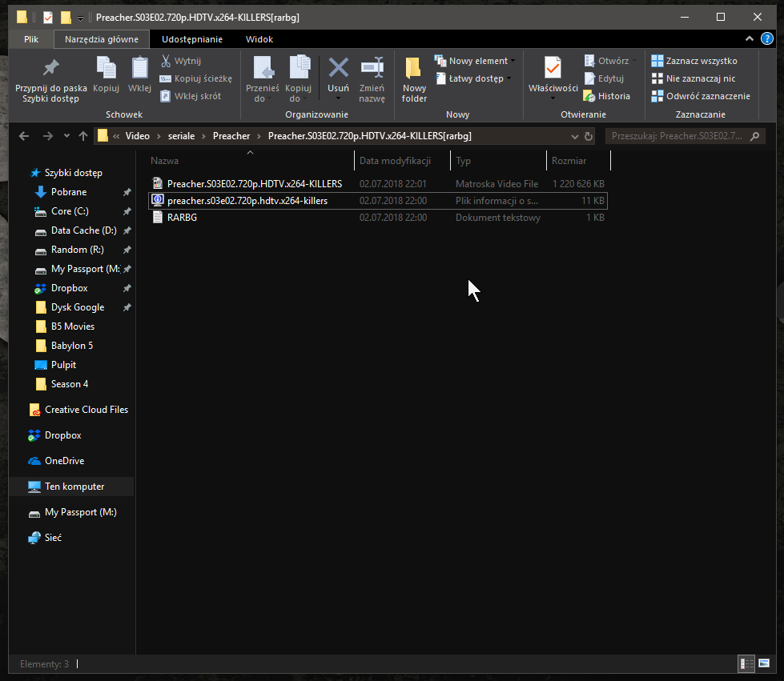The image size is (784, 681).
Task: Click the Pin to Quick Access (Przypnij) icon
Action: 50,69
